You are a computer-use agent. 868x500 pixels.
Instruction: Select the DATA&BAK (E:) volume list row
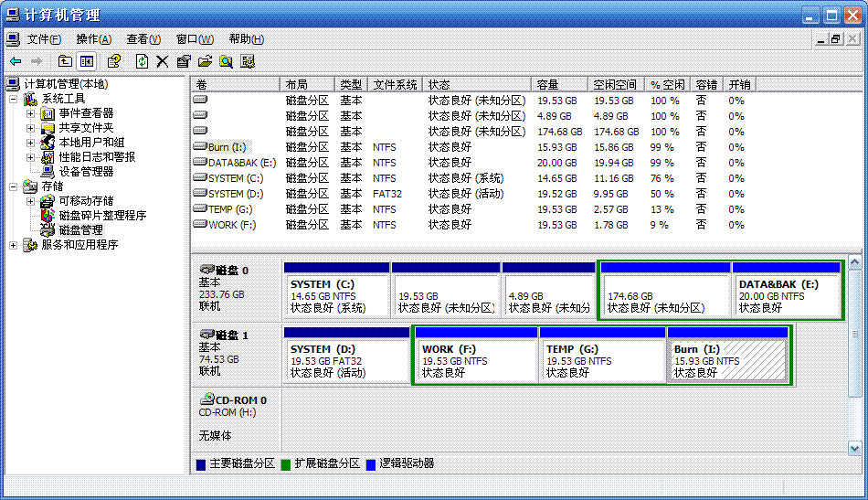(472, 163)
